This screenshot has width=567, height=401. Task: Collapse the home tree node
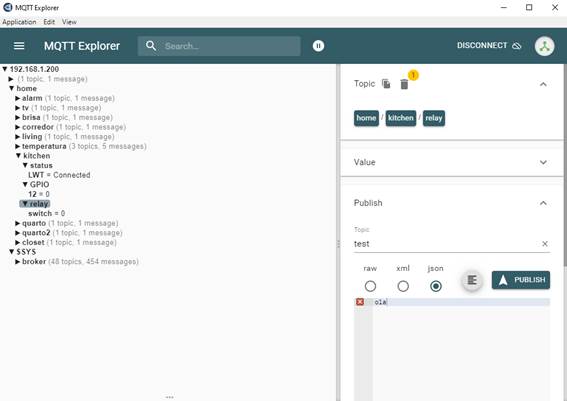tap(12, 88)
